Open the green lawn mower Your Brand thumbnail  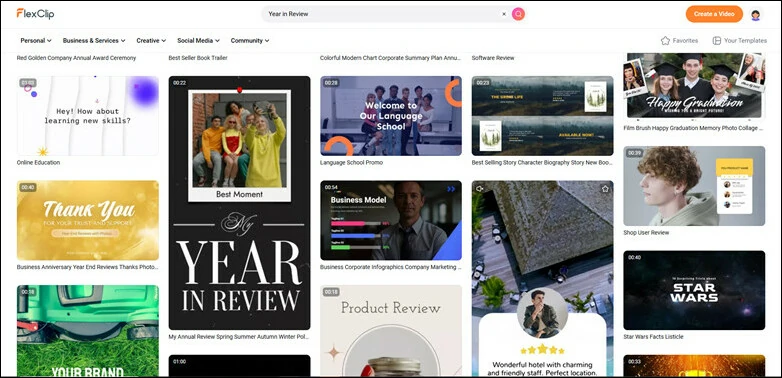(88, 331)
